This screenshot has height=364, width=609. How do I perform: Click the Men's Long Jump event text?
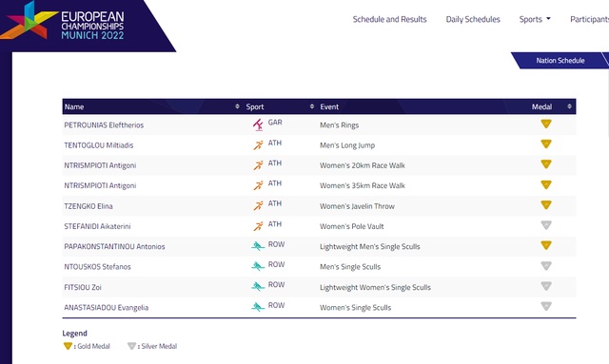point(347,145)
